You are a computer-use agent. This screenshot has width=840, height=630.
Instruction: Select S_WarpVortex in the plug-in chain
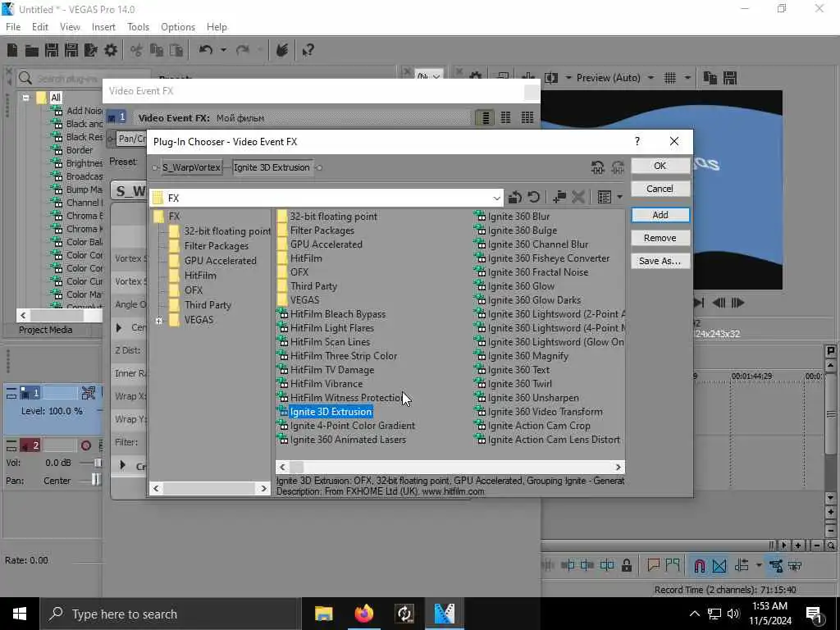pos(191,167)
